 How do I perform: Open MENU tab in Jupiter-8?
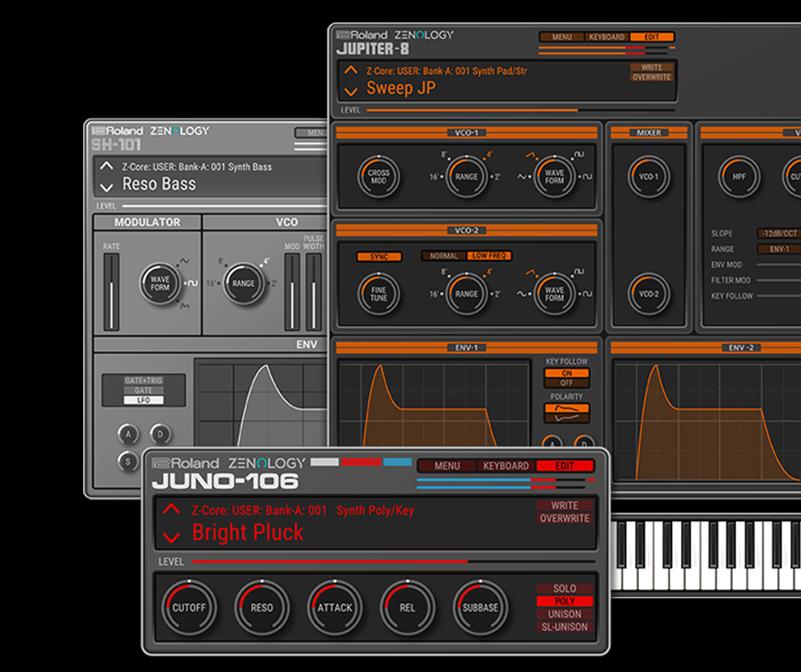pos(562,37)
